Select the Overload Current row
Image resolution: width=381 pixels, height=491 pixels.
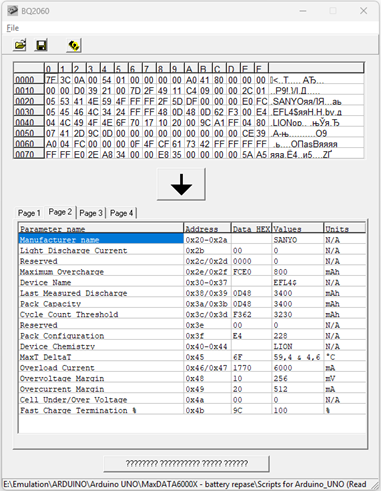[x=192, y=368]
